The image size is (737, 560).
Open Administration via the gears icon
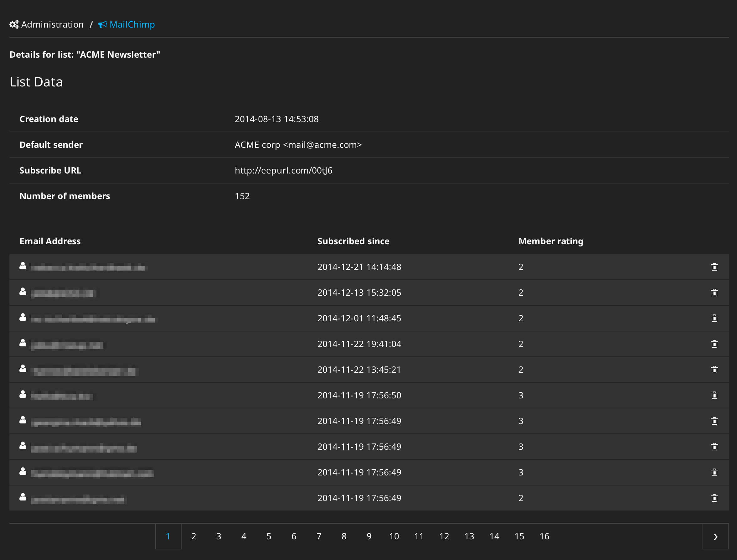pos(14,24)
